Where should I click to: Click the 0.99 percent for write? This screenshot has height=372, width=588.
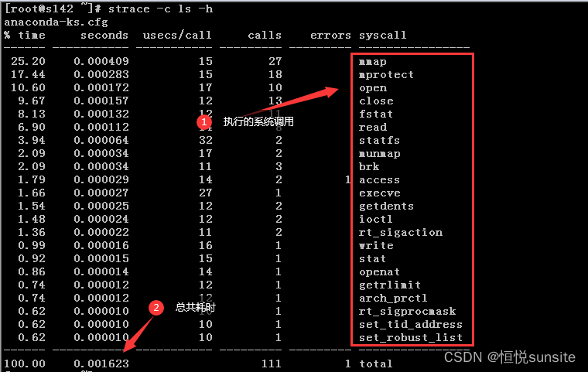pyautogui.click(x=32, y=245)
